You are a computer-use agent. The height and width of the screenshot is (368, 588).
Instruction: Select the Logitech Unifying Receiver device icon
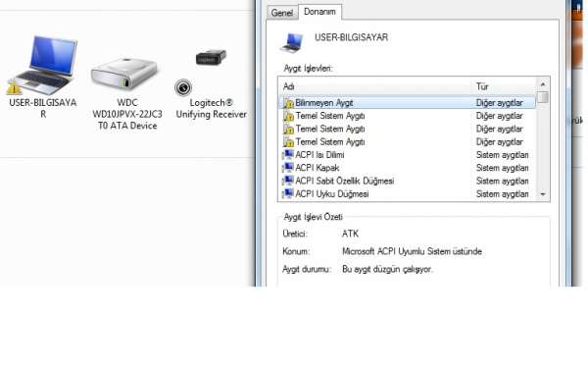[x=211, y=59]
